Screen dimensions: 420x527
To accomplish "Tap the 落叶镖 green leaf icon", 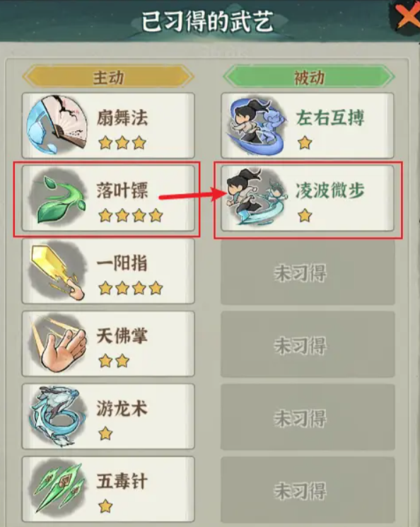I will [57, 197].
